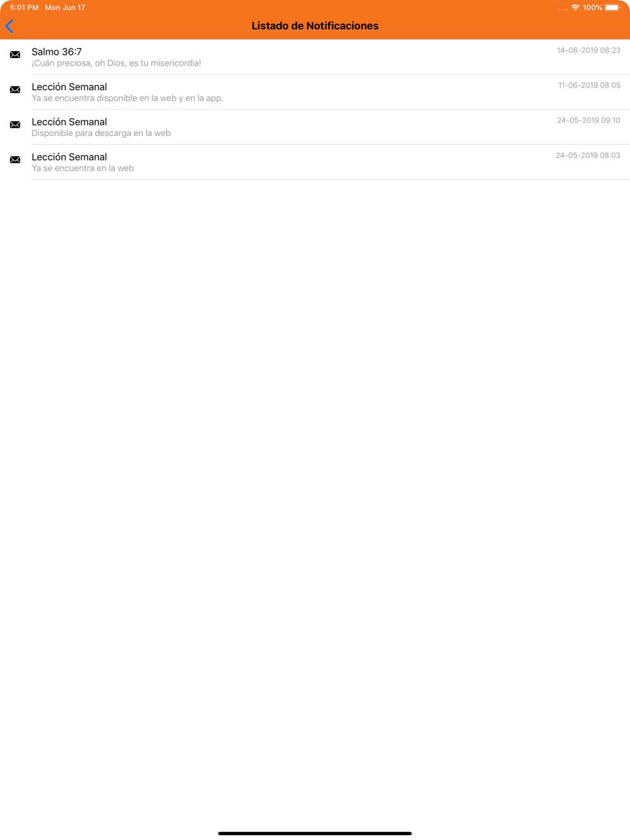
Task: Click envelope icon for 24-05-2019 08:03 notification
Action: click(15, 160)
